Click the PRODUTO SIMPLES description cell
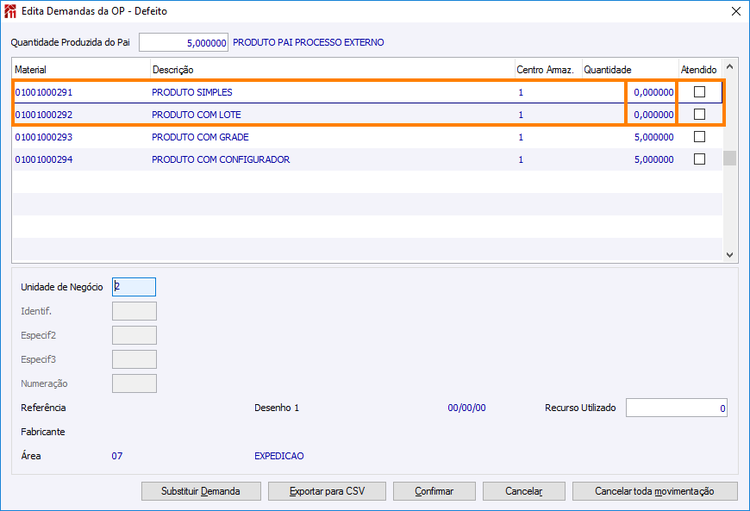 pos(192,92)
